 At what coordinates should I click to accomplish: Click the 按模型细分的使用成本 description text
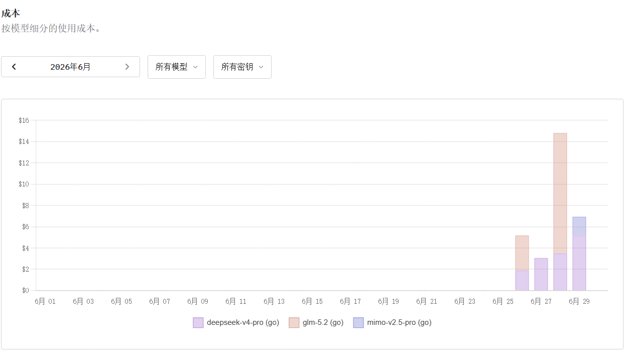coord(51,28)
